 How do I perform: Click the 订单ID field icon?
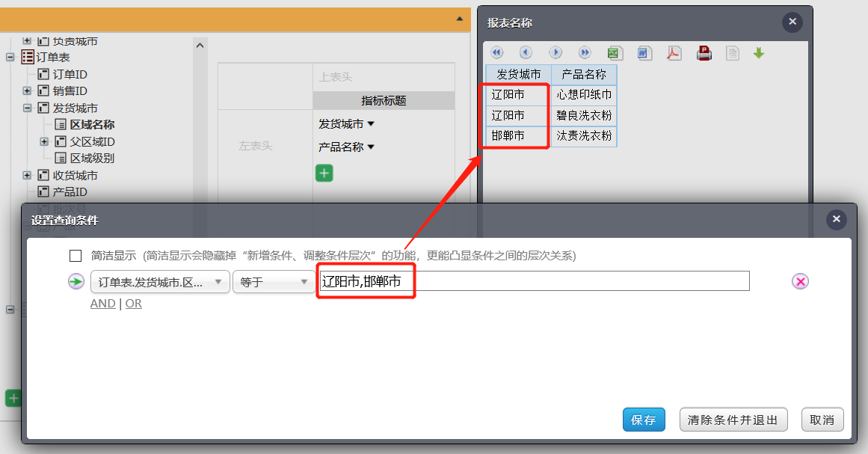click(x=43, y=74)
